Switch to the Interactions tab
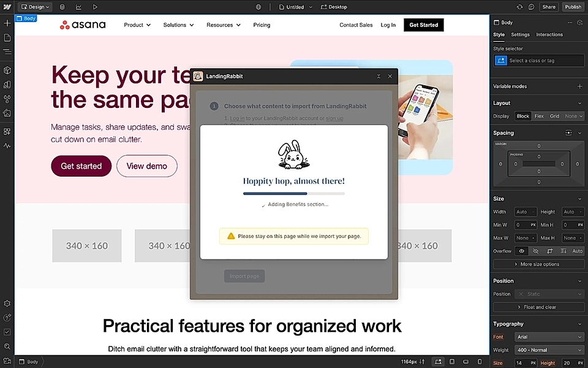This screenshot has width=588, height=368. [x=549, y=35]
